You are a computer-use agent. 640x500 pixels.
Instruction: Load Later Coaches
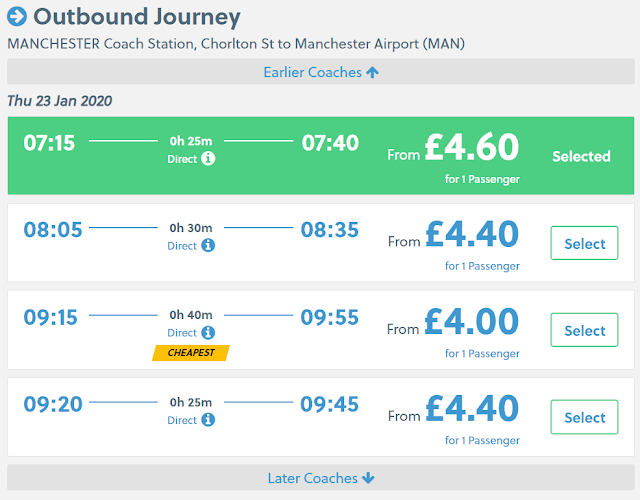pyautogui.click(x=320, y=478)
